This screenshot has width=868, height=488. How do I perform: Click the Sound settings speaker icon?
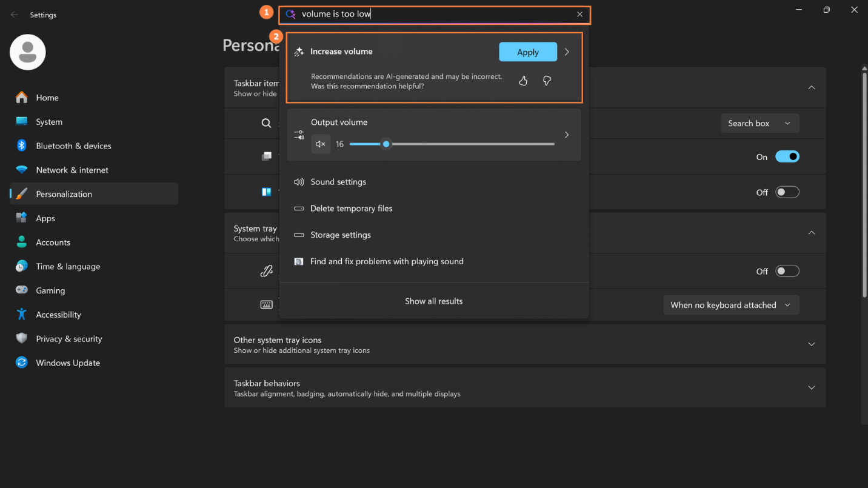click(299, 182)
